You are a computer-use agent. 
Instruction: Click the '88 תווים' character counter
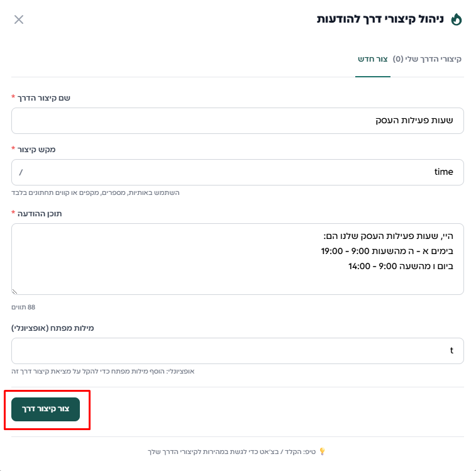click(x=23, y=307)
